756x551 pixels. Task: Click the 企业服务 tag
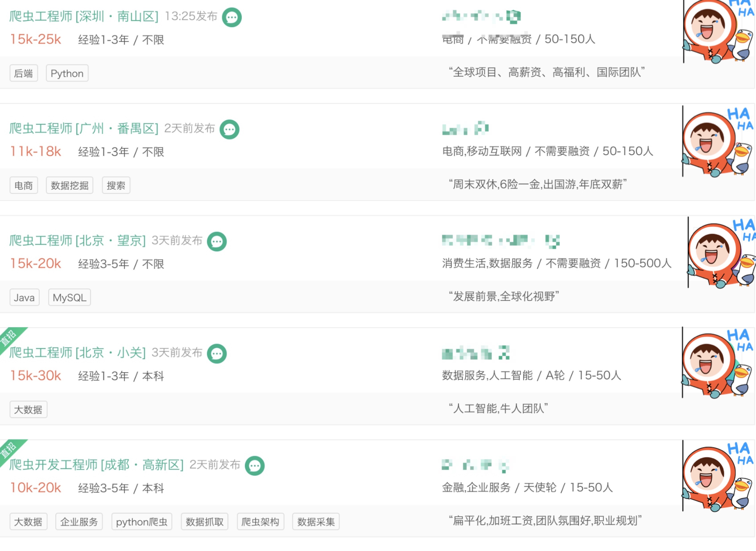pyautogui.click(x=79, y=521)
